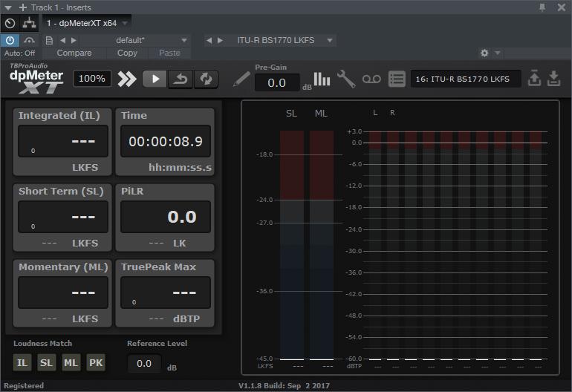Click the L channel true peak meter
This screenshot has width=572, height=392.
(375, 245)
